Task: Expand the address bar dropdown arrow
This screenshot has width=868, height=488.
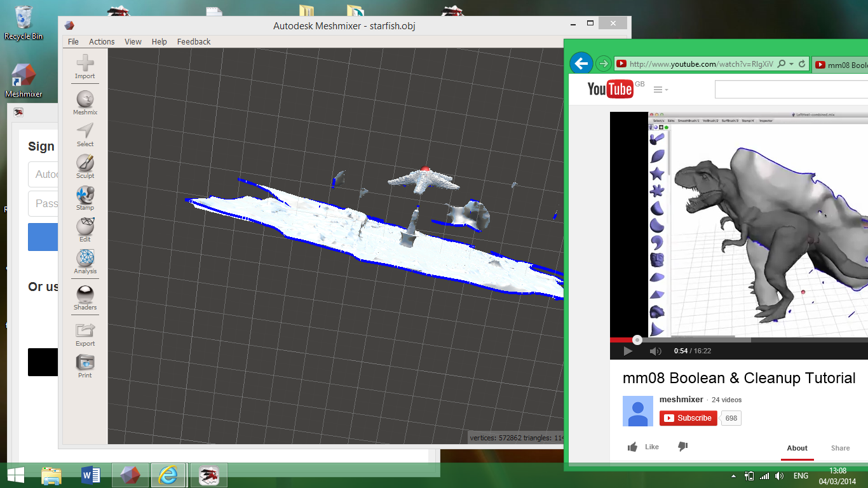Action: pos(791,64)
